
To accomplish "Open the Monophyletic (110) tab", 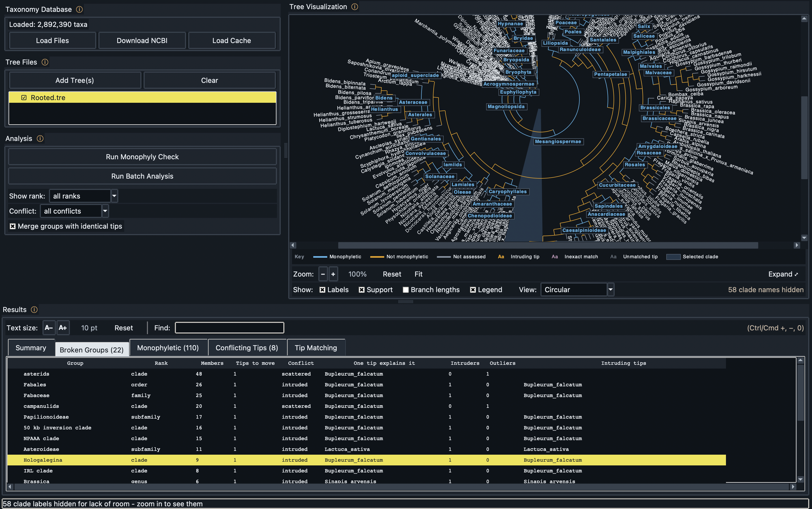I will click(168, 348).
